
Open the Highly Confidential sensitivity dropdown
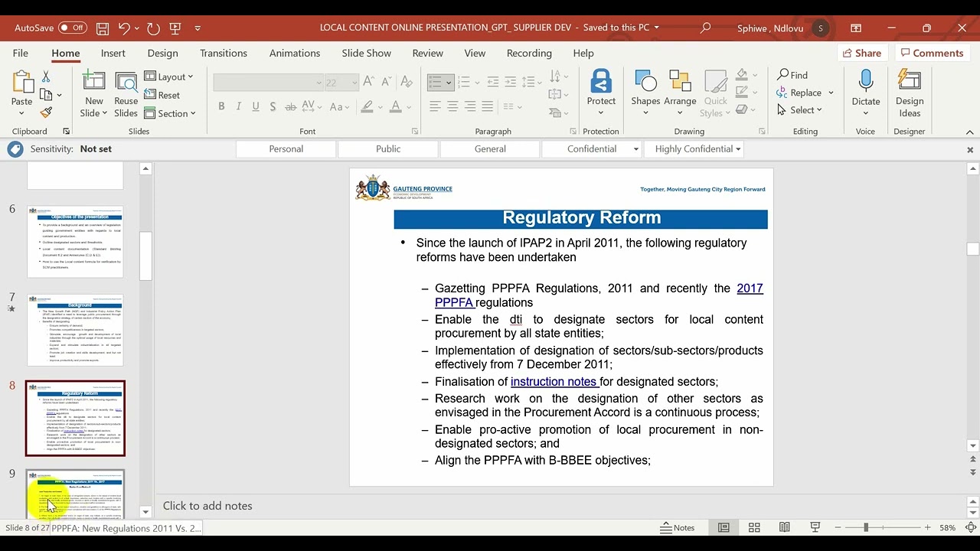coord(738,149)
